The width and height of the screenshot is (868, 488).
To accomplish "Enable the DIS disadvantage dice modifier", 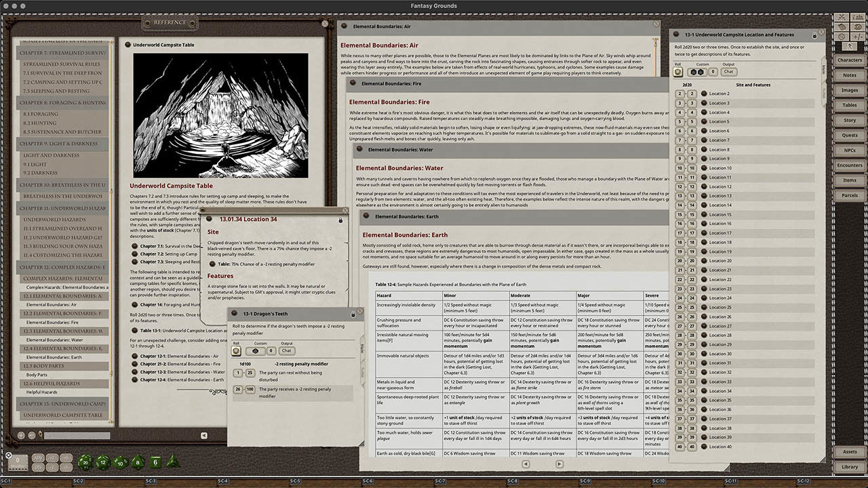I will coord(37,467).
